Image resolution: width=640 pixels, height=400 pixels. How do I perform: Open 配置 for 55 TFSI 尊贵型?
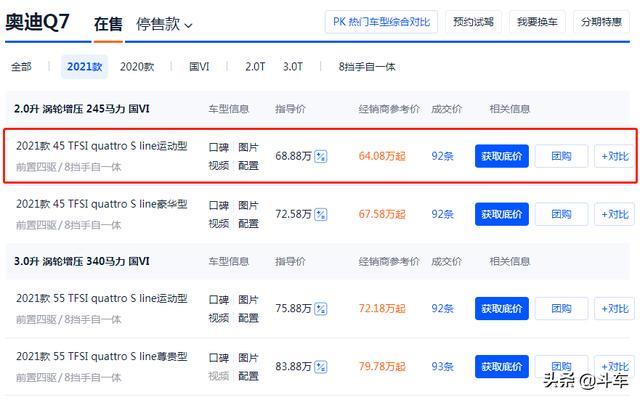pos(249,376)
